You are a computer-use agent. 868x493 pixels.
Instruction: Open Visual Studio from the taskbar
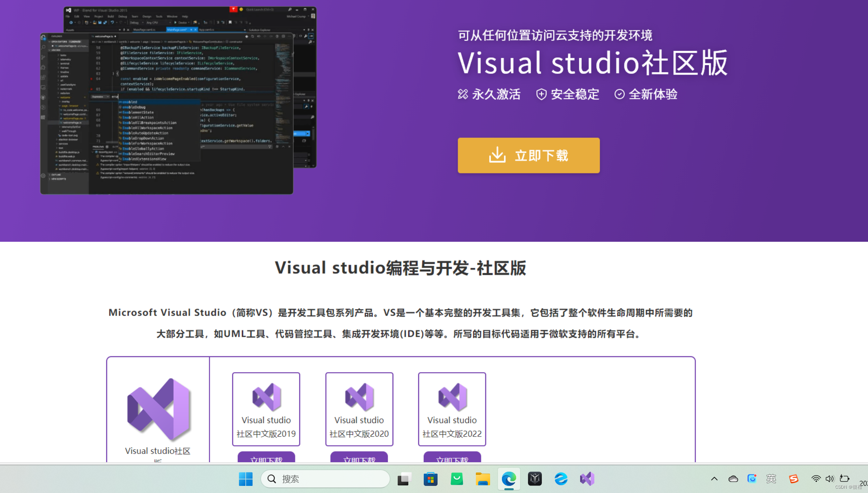pos(587,479)
